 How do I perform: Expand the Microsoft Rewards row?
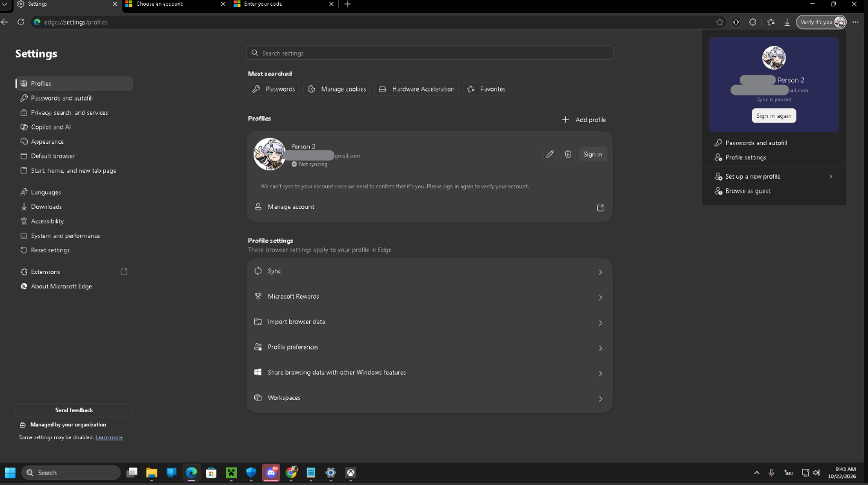(430, 297)
